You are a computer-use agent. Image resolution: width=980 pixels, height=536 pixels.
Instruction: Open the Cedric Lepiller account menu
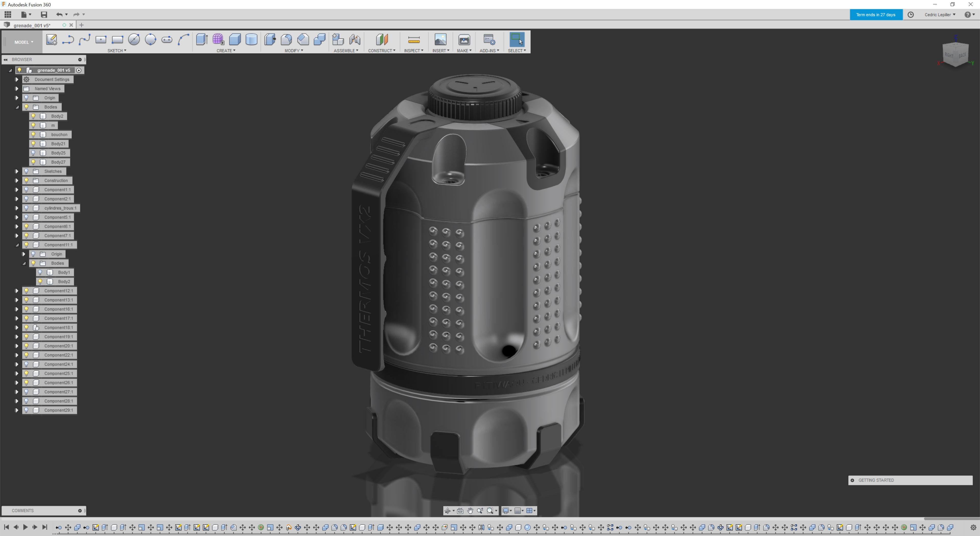tap(940, 15)
